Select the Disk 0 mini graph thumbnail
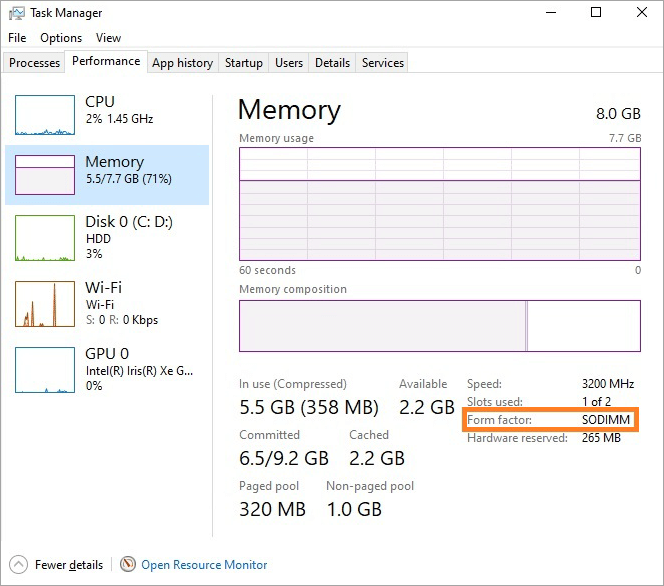Screen dimensions: 664x586 point(45,238)
